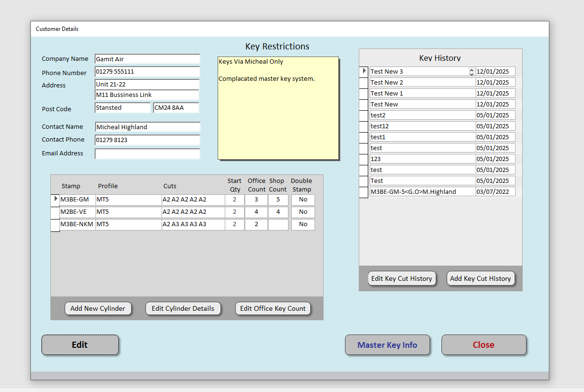Click the Contact Phone field

point(147,140)
